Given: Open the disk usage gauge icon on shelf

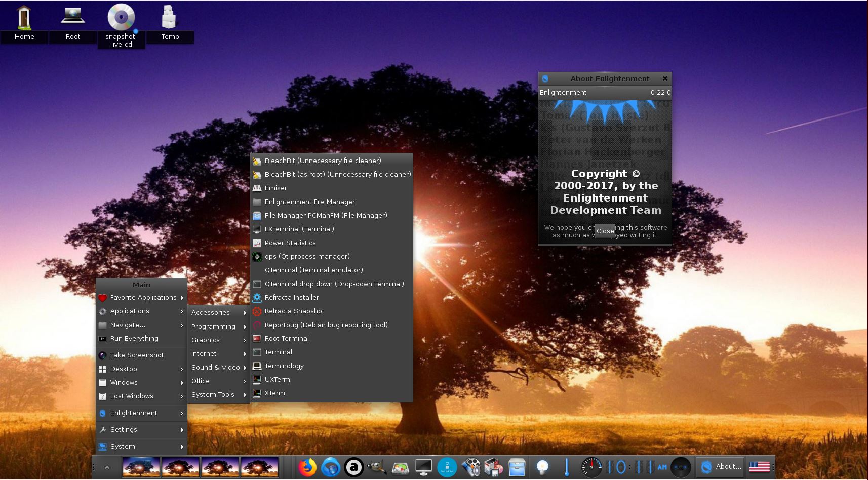Looking at the screenshot, I should [400, 467].
